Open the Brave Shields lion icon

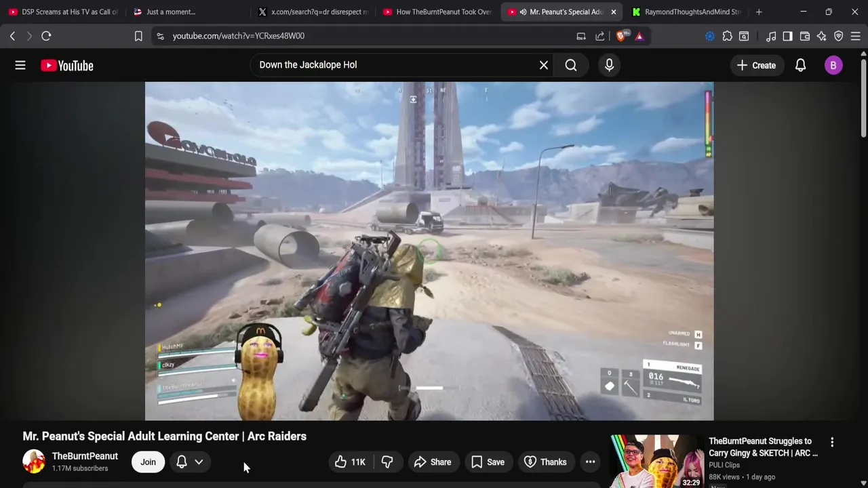pos(620,36)
